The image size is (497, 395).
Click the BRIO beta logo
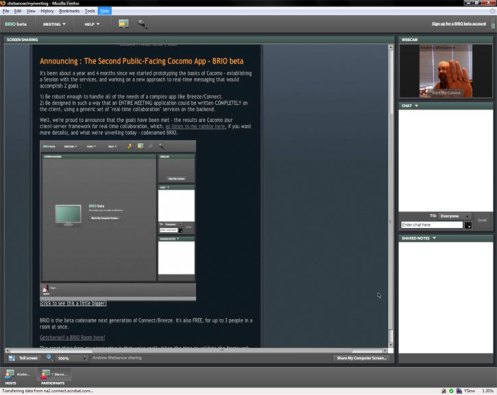point(16,24)
